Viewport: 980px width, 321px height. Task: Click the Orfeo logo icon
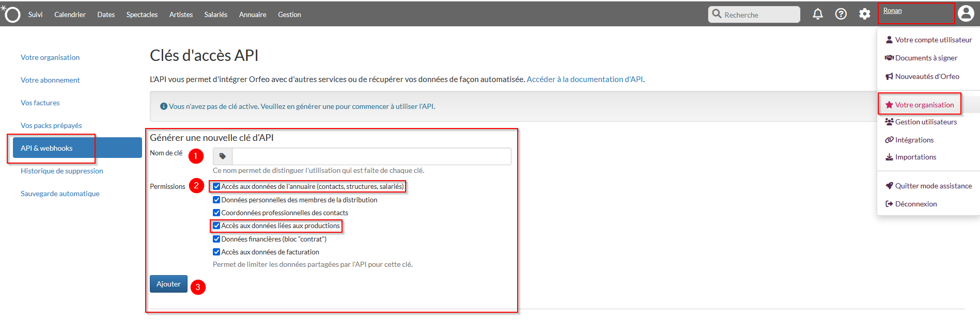click(x=12, y=14)
